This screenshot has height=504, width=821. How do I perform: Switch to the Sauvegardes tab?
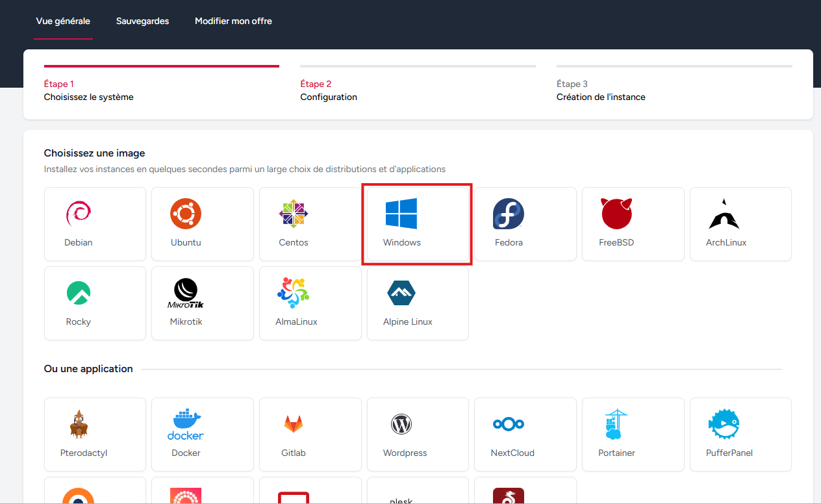click(x=142, y=21)
